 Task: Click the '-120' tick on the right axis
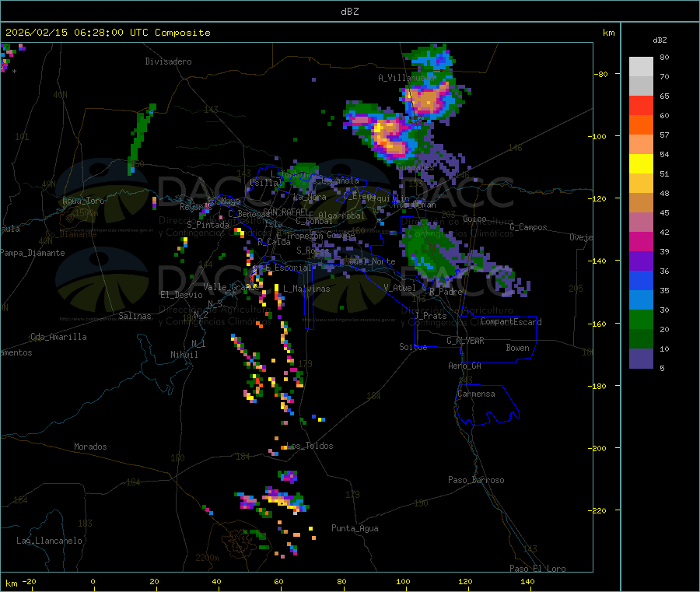pyautogui.click(x=597, y=198)
